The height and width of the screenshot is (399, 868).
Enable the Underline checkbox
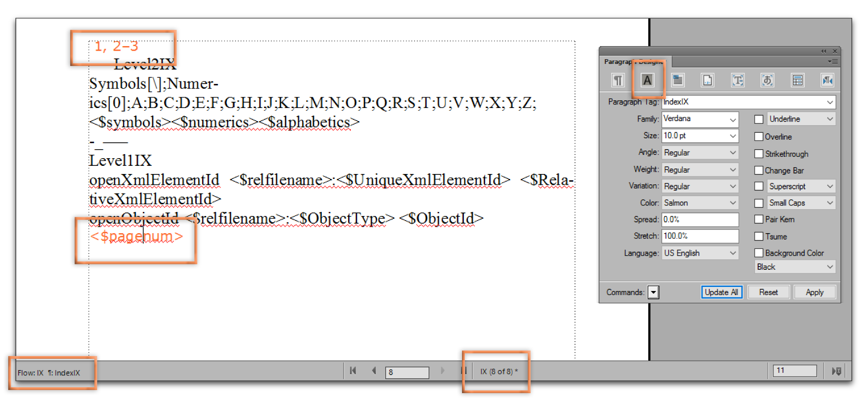[759, 119]
